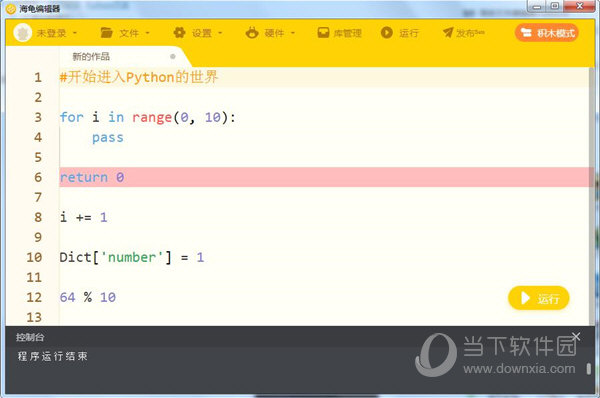Click the 库管理 library icon
Viewport: 600px width, 398px height.
323,33
